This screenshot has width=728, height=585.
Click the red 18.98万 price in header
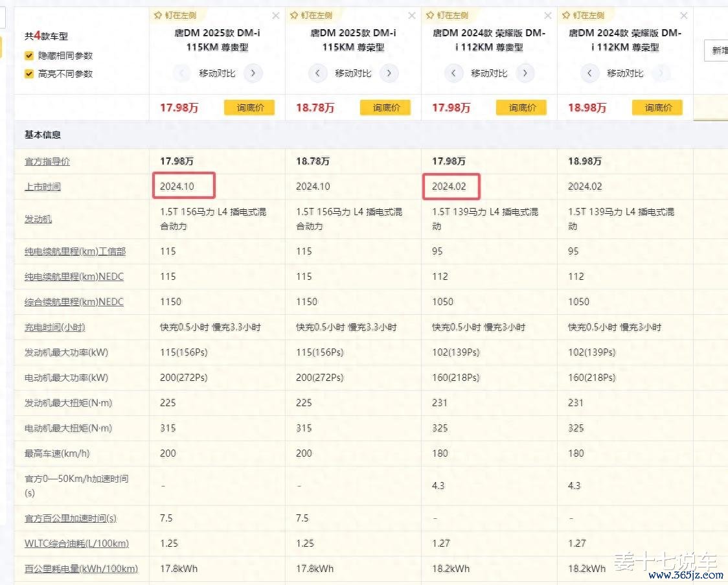pos(587,108)
